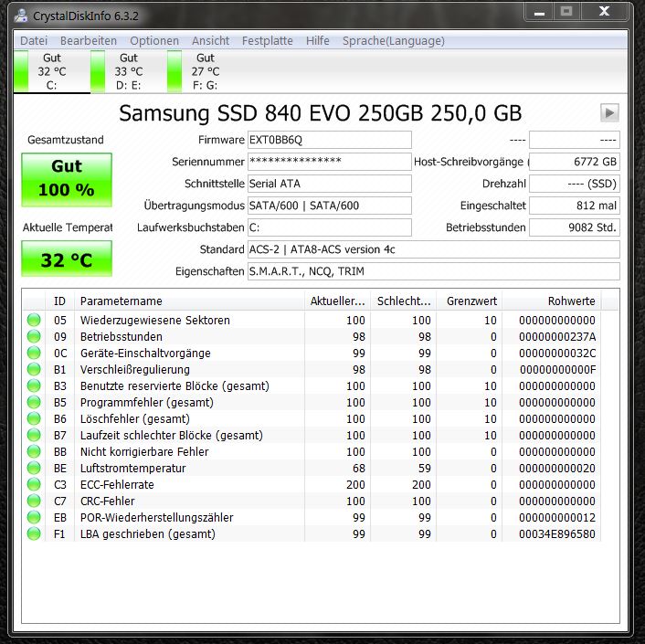The height and width of the screenshot is (644, 645).
Task: Select the Luftstromtemperatur parameter name
Action: 132,469
